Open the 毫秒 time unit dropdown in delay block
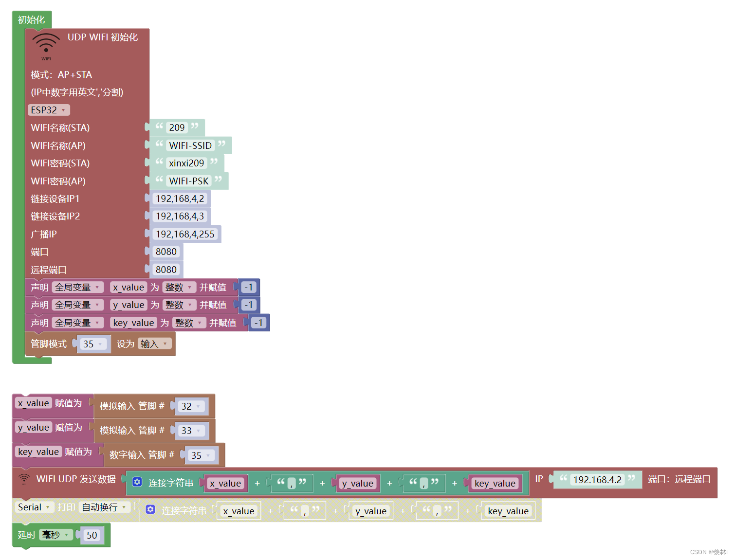 point(56,535)
